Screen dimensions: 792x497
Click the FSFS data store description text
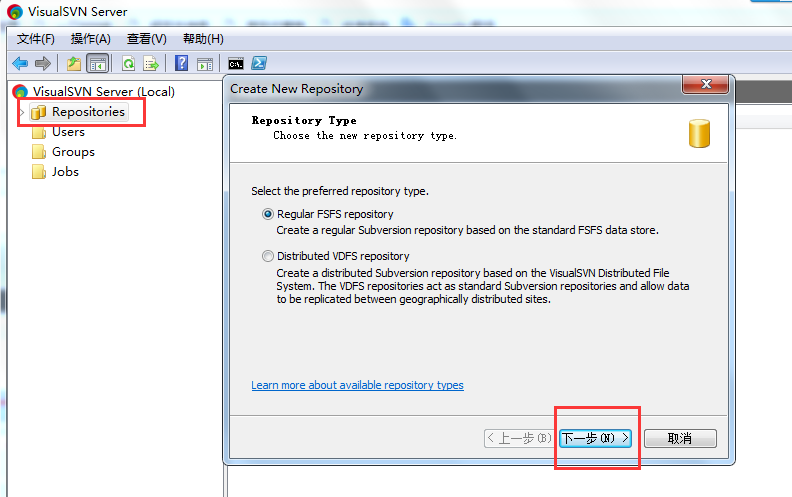coord(468,230)
